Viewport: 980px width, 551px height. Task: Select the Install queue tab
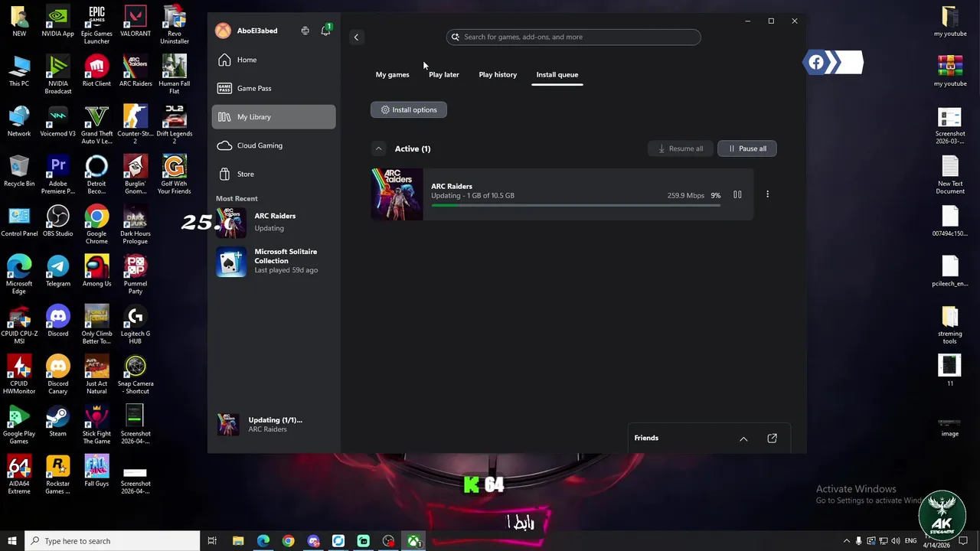pyautogui.click(x=557, y=74)
